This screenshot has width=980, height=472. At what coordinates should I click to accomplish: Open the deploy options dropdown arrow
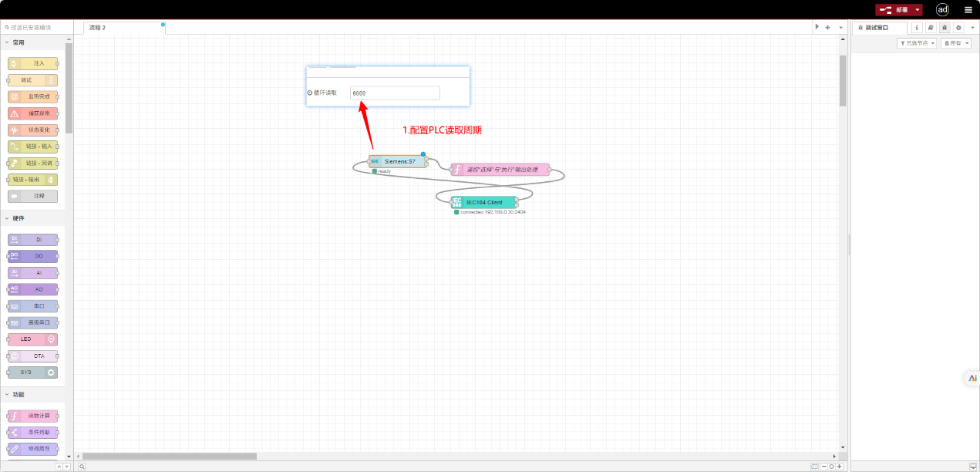(918, 10)
